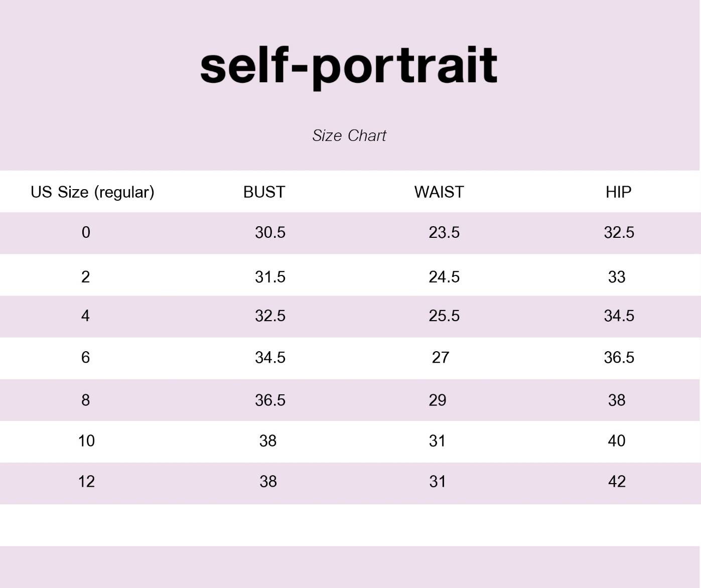The height and width of the screenshot is (588, 701).
Task: Click US size 0 row label
Action: click(86, 232)
